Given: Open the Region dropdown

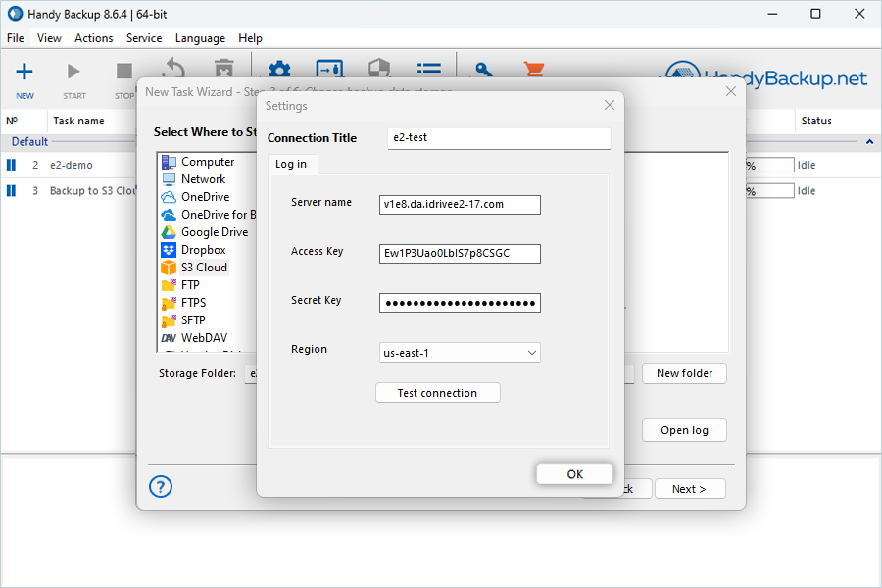Looking at the screenshot, I should (460, 353).
